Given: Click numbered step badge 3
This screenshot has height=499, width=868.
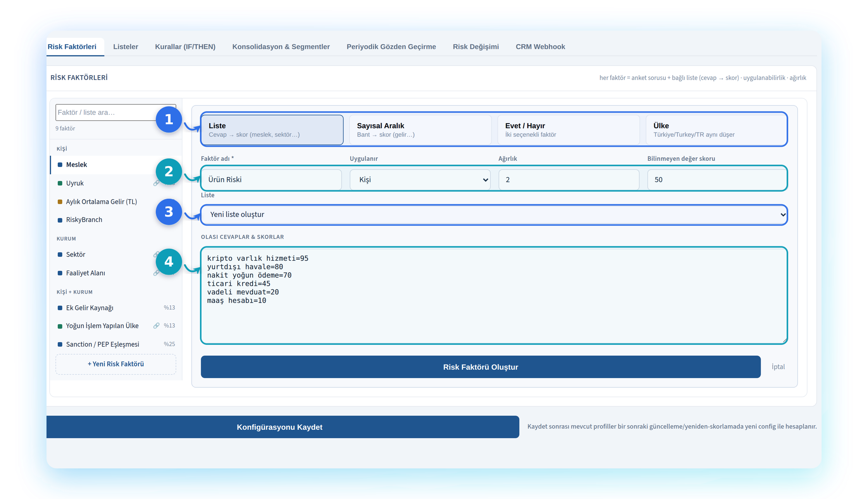Looking at the screenshot, I should [169, 212].
